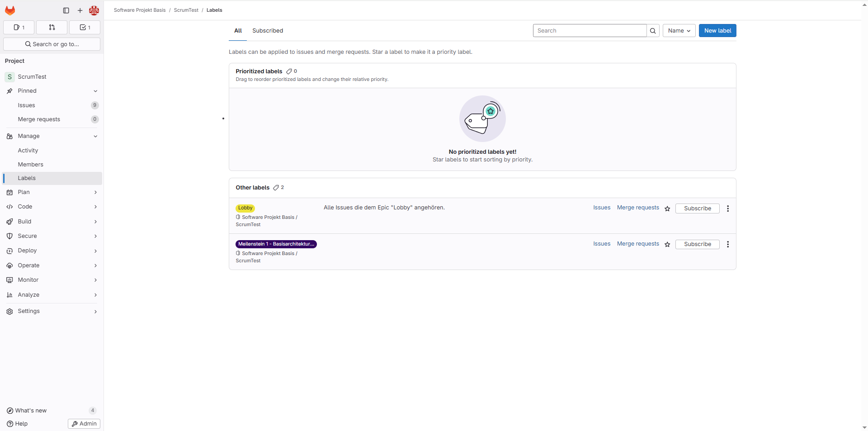Click the yellow Lobby label badge
Viewport: 868px width, 431px height.
tap(245, 208)
